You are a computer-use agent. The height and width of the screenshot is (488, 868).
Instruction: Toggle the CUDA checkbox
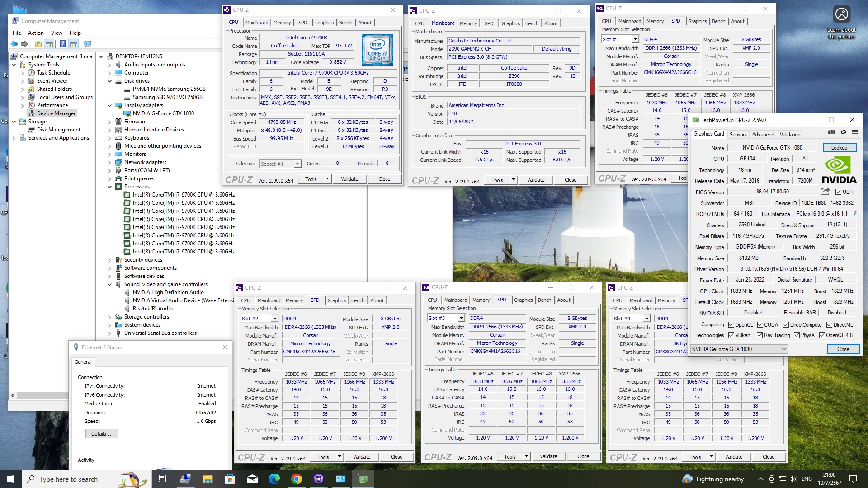tap(760, 324)
